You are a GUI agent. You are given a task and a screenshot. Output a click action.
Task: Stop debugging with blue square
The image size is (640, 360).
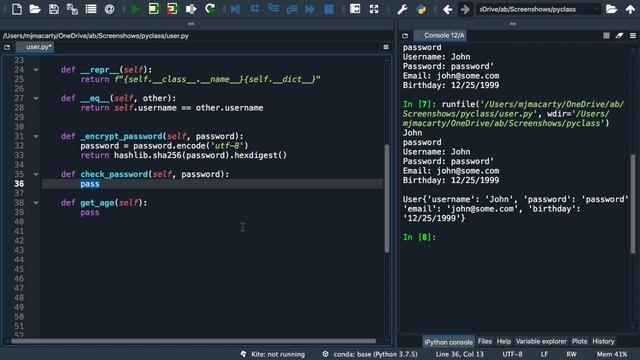click(329, 9)
